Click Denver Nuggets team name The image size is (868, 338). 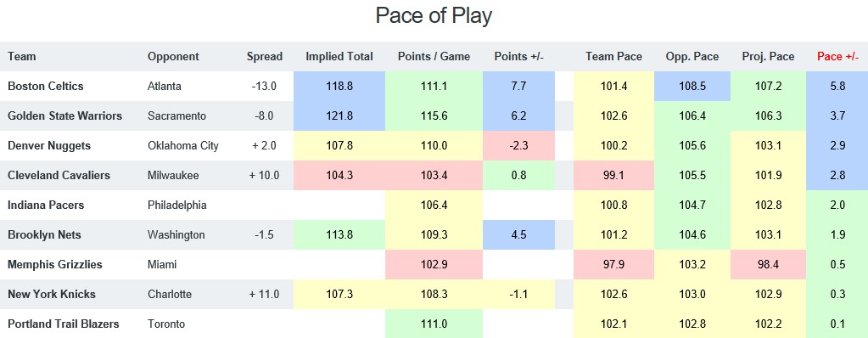click(x=49, y=146)
